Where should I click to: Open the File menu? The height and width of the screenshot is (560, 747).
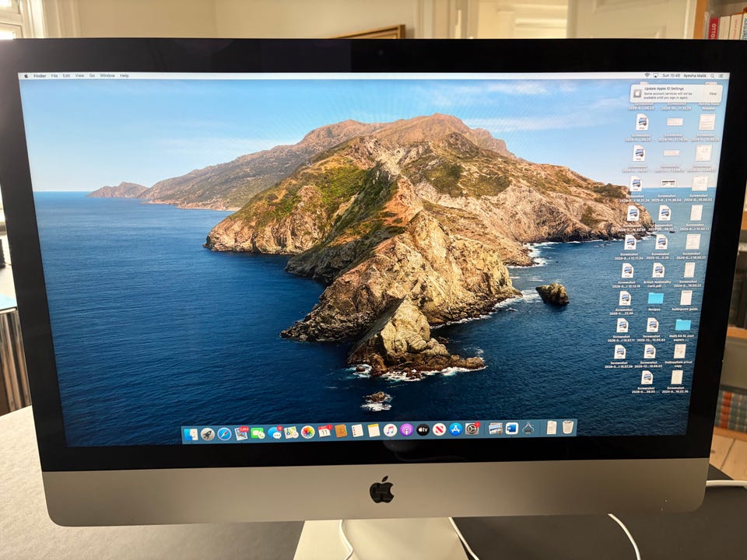(x=54, y=75)
